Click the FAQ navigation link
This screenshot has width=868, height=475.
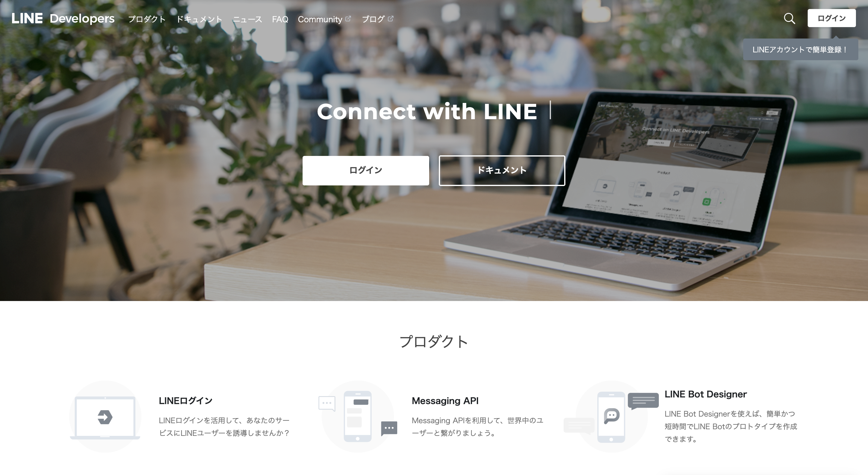point(281,18)
